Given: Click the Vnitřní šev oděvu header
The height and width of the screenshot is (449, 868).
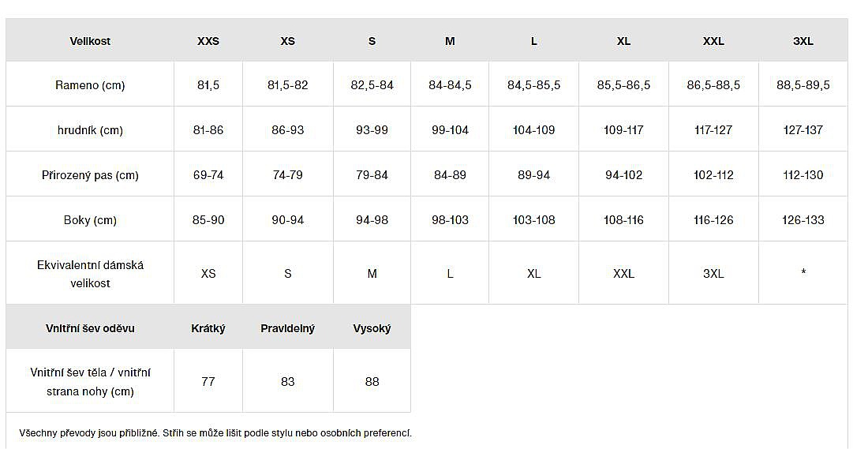Looking at the screenshot, I should (90, 328).
